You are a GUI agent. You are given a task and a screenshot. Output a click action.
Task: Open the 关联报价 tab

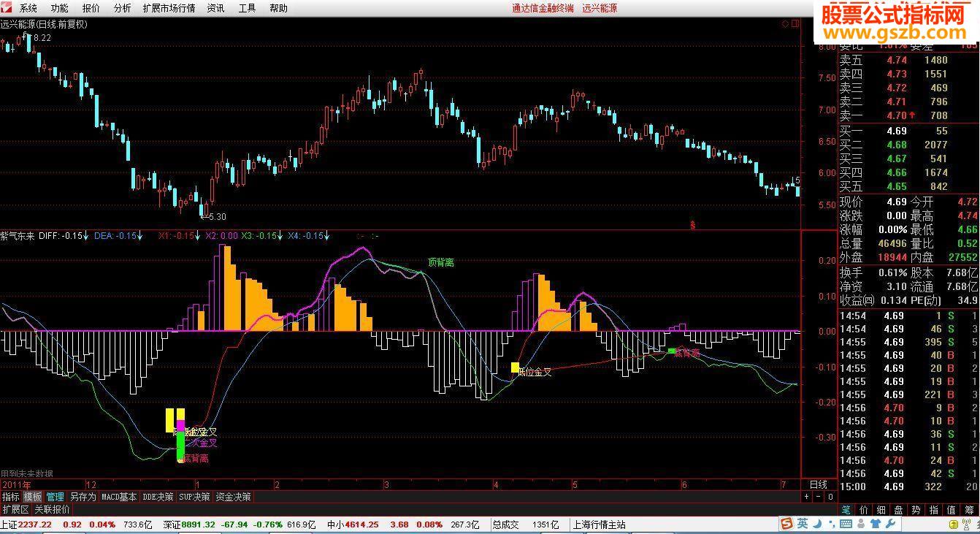pyautogui.click(x=53, y=509)
